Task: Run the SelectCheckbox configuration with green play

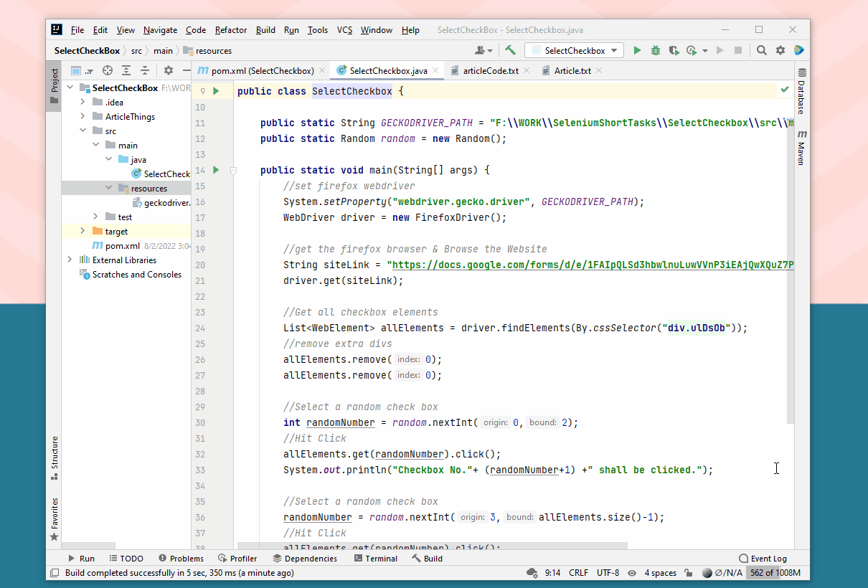Action: [637, 51]
